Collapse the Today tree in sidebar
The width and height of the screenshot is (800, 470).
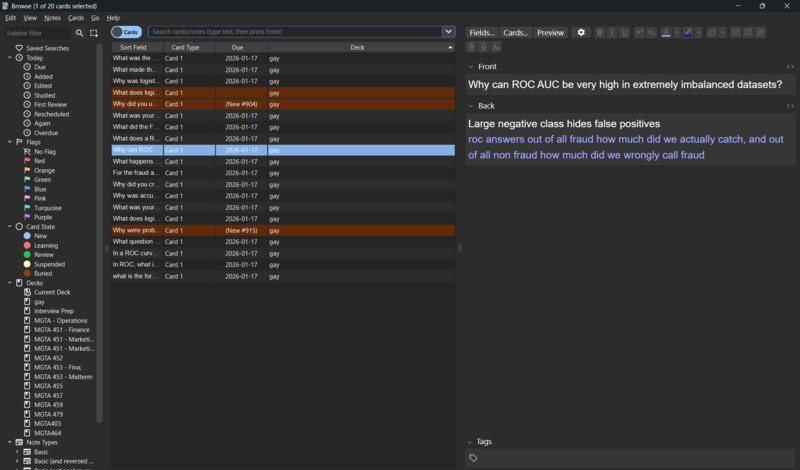10,58
